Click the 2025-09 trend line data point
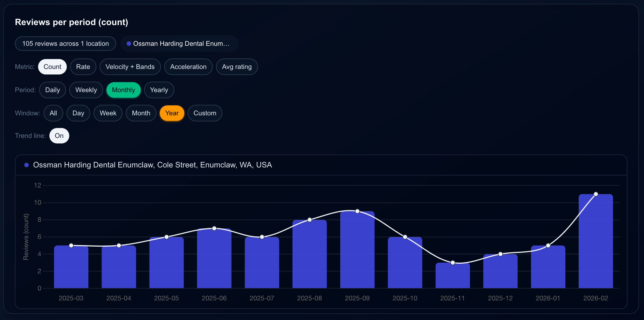This screenshot has width=644, height=320. pos(357,211)
